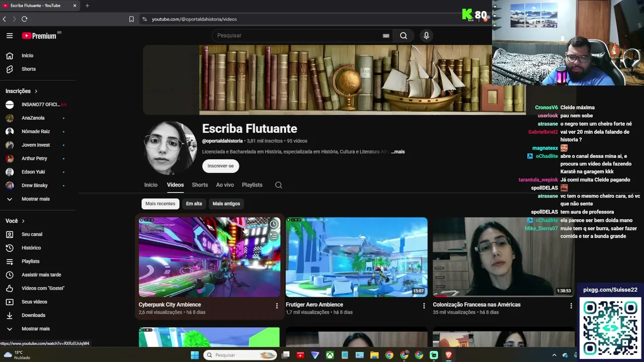Image resolution: width=644 pixels, height=362 pixels.
Task: Open the channel Playlists tab
Action: (252, 185)
